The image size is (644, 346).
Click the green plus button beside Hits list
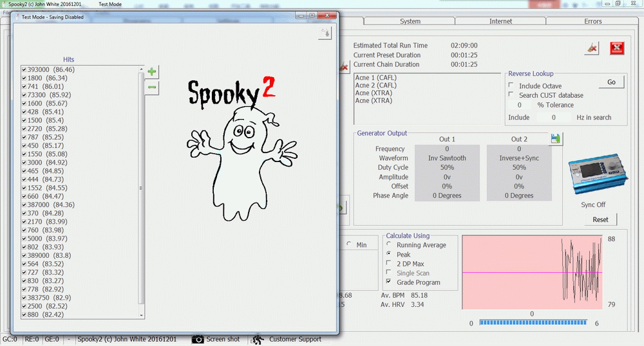pos(151,71)
